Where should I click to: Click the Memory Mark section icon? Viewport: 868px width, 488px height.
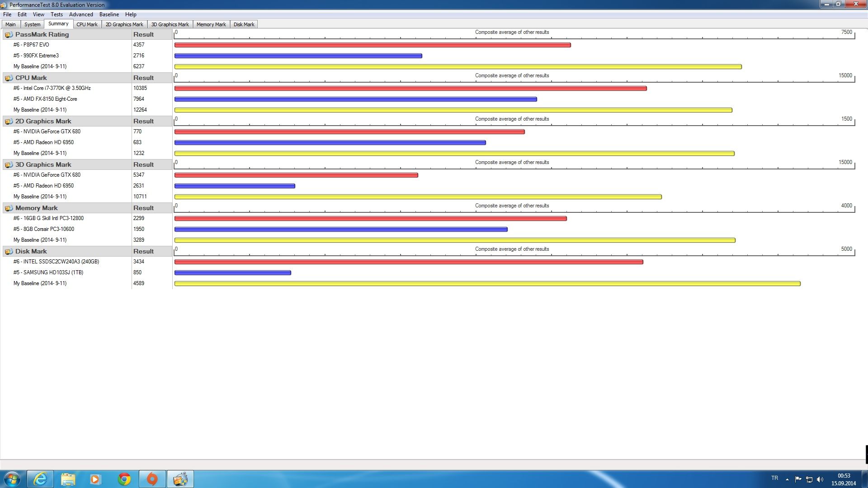point(9,208)
